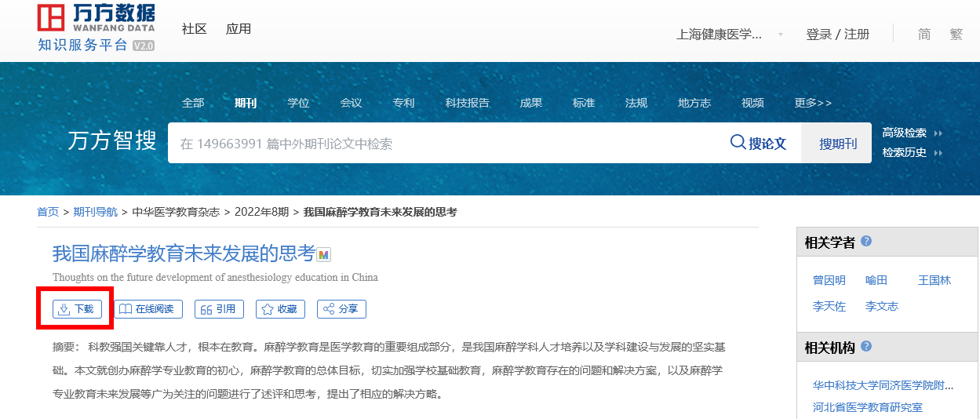
Task: Switch to simplified Chinese 简
Action: (924, 35)
